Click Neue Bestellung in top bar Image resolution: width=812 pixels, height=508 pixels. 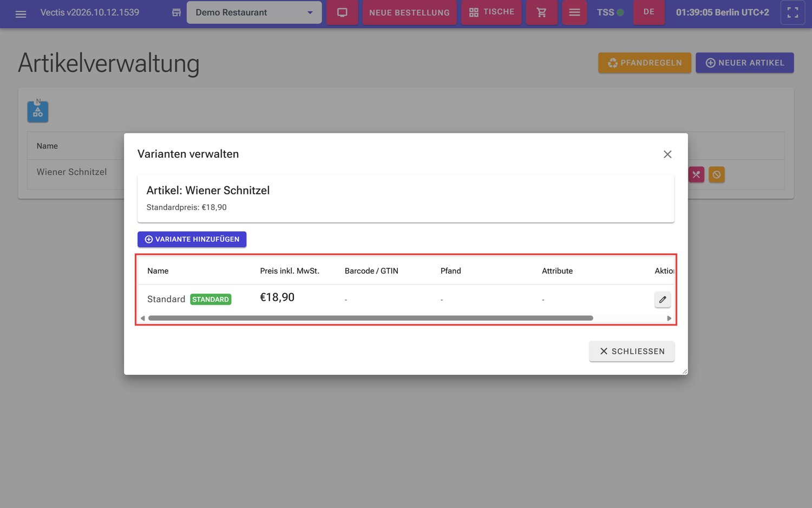[x=409, y=12]
